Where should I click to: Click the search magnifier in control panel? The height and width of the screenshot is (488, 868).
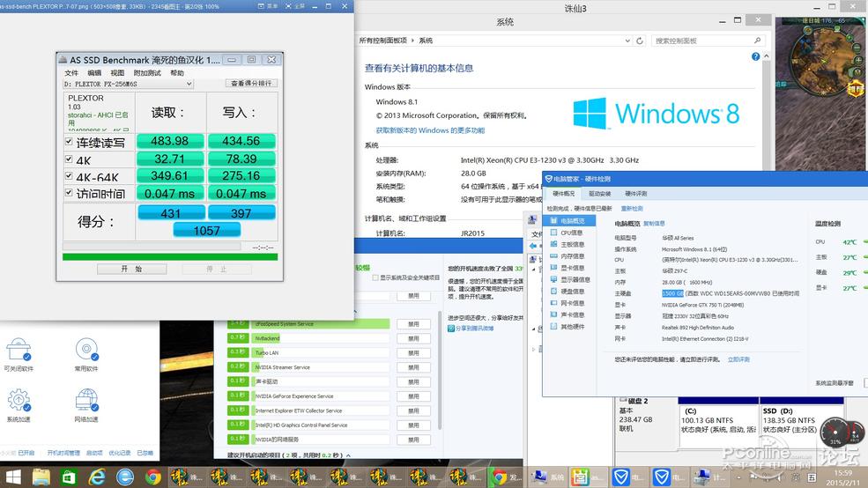pos(757,41)
